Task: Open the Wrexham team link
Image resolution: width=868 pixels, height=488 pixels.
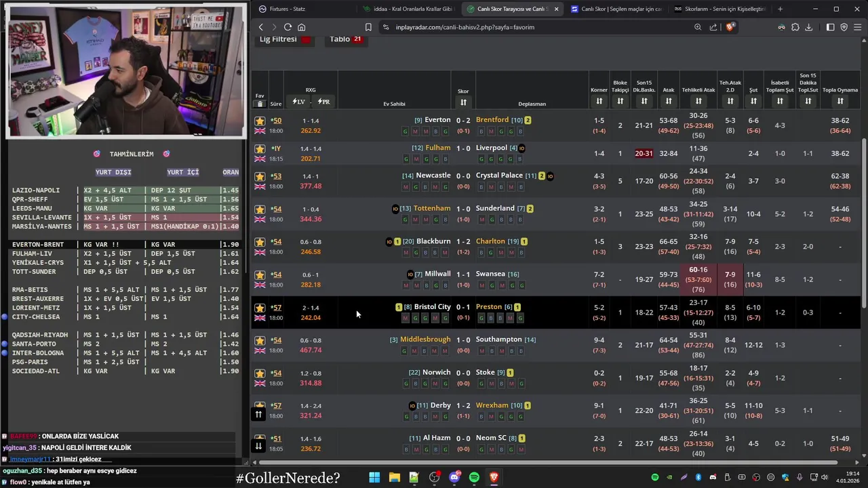Action: (492, 405)
